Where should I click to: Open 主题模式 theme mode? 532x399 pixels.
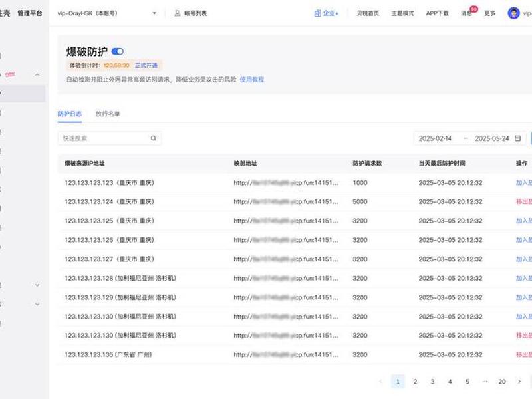click(x=402, y=13)
